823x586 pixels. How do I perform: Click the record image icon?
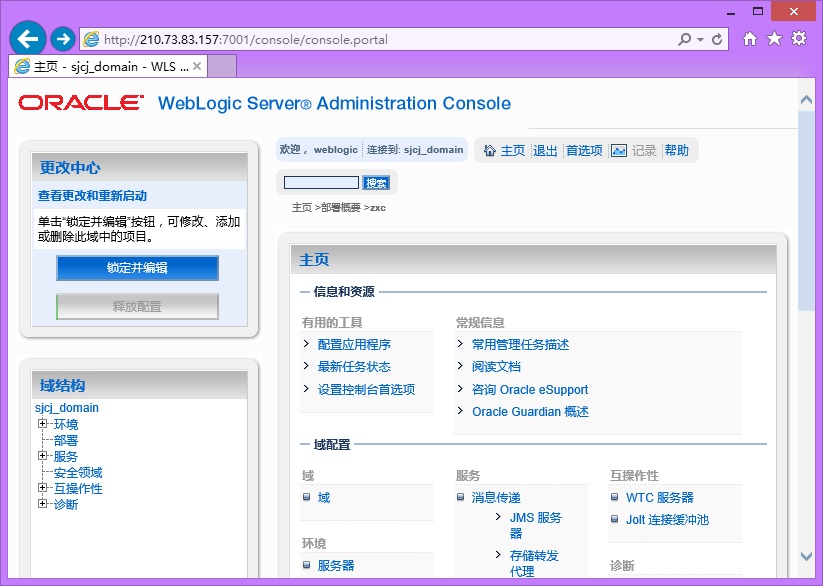619,151
